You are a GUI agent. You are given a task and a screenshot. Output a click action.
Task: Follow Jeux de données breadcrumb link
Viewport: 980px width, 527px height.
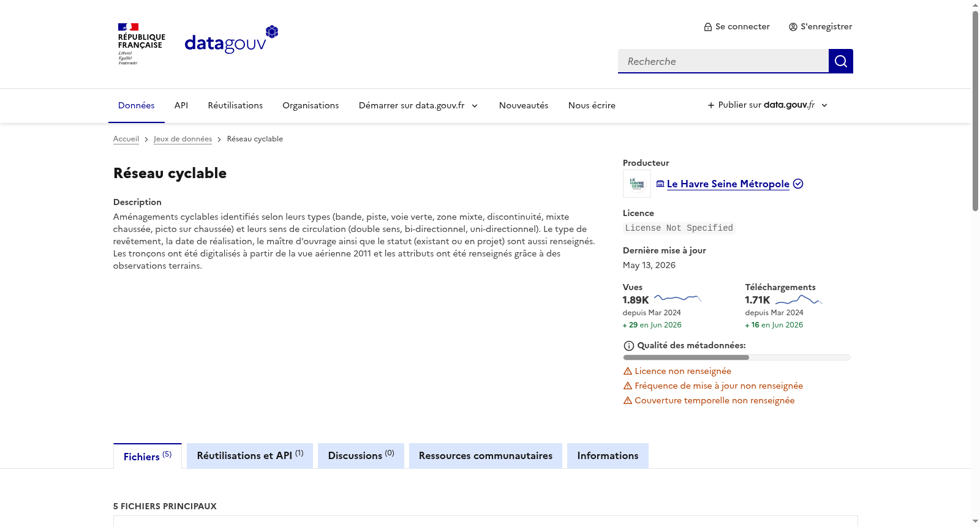pyautogui.click(x=183, y=139)
